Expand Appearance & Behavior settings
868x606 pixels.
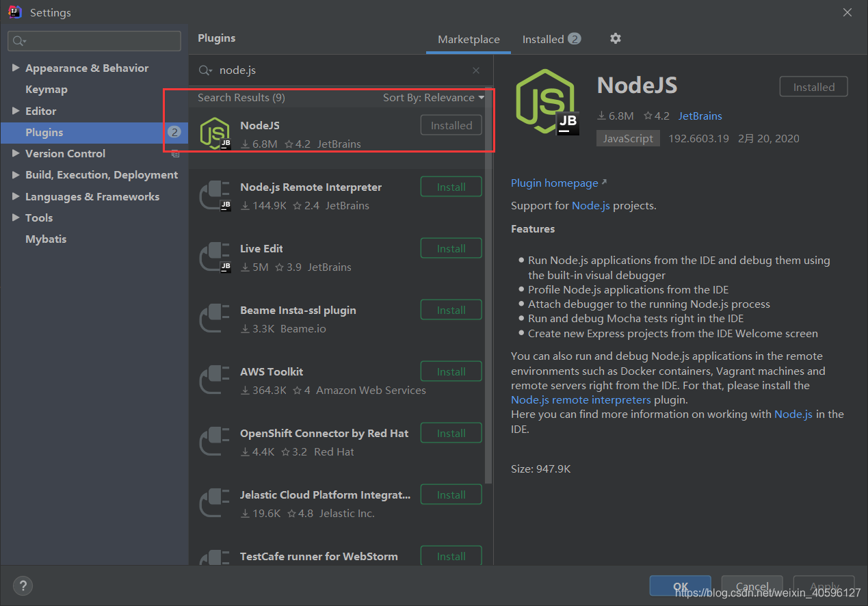(x=16, y=68)
